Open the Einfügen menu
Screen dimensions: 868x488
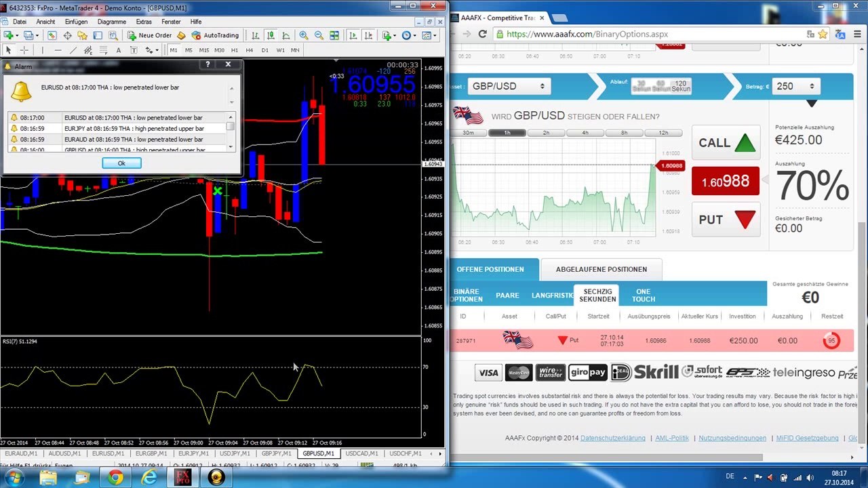[x=76, y=22]
